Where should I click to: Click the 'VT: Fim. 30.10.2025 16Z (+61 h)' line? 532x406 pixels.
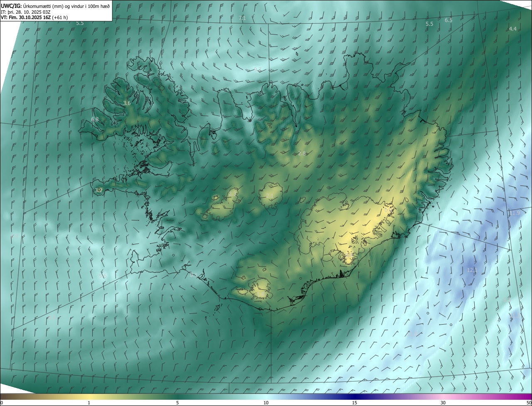tap(34, 17)
